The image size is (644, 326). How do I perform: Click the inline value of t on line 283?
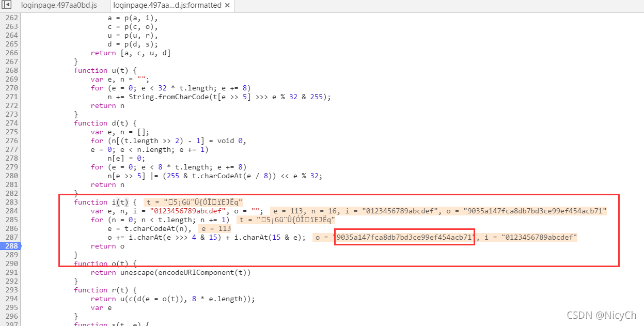click(194, 202)
